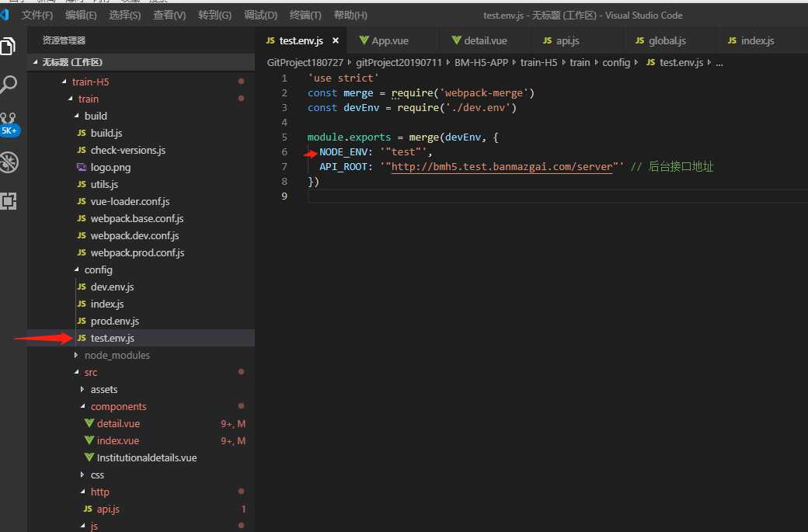
Task: Open dev.env.js in config folder
Action: 141,287
